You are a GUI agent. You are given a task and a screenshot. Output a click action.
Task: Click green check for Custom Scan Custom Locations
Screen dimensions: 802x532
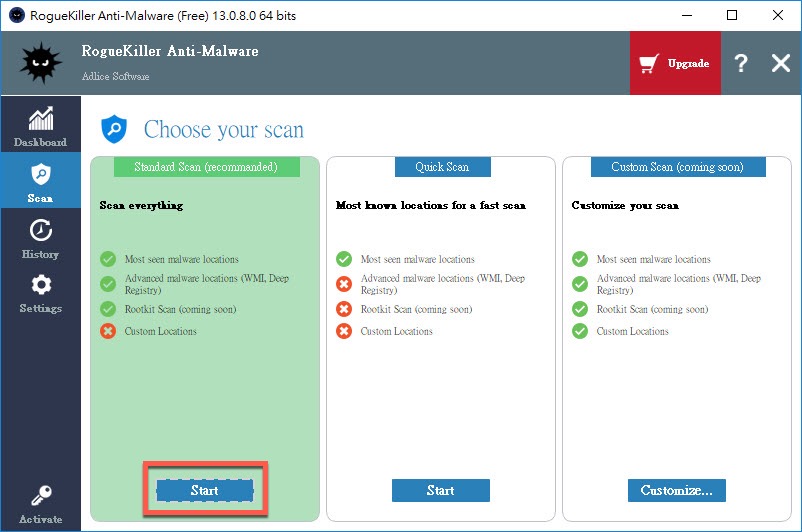(x=580, y=331)
